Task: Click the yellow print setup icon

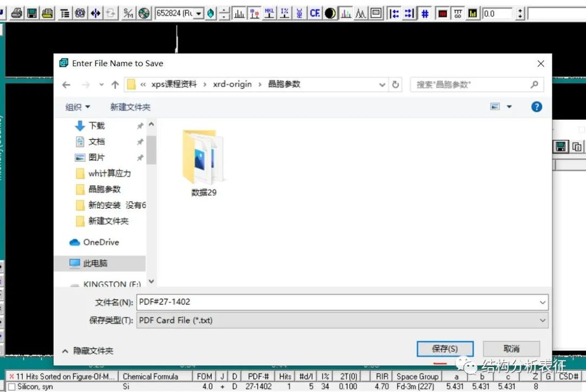Action: (x=47, y=14)
